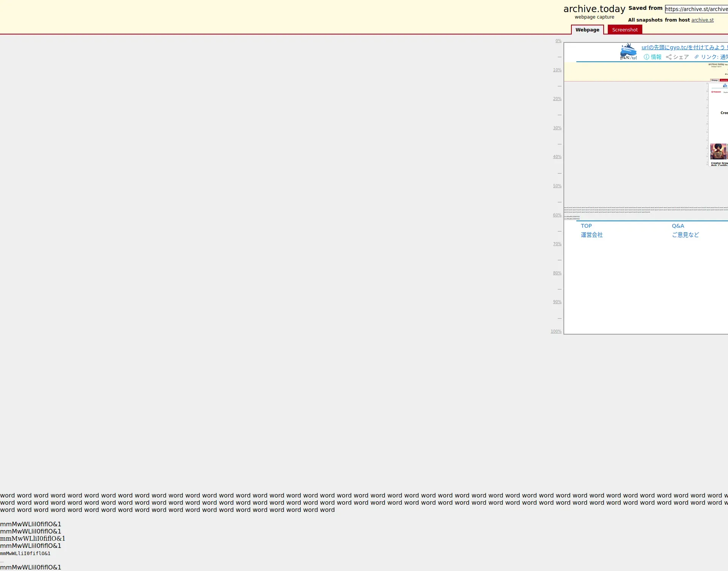Click the chain link icon beside リンク
This screenshot has width=728, height=571.
click(x=697, y=57)
